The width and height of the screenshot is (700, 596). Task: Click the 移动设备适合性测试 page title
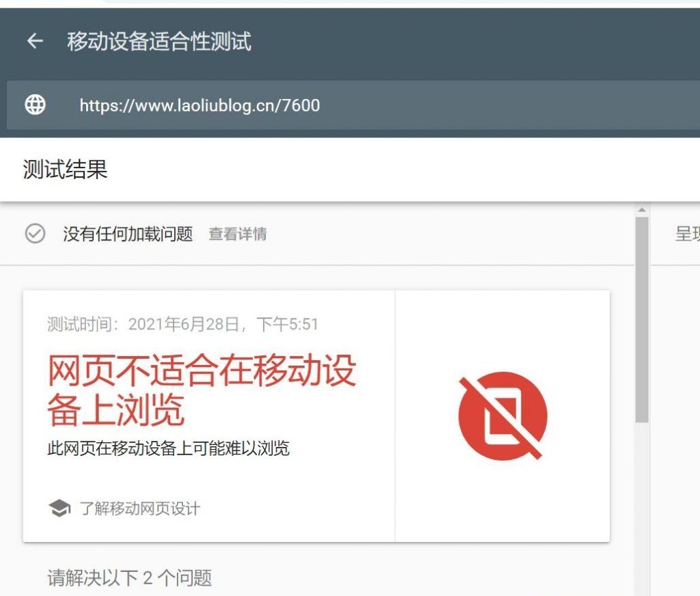coord(159,42)
